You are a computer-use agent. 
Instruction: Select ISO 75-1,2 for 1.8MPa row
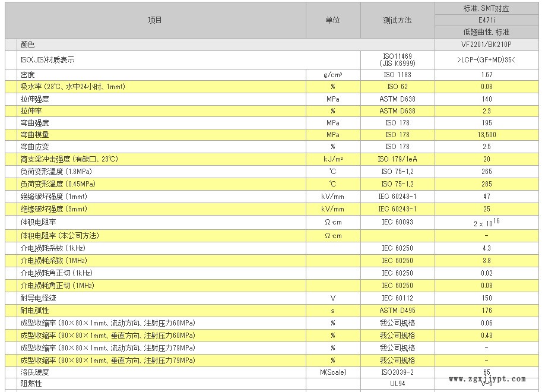click(x=398, y=172)
